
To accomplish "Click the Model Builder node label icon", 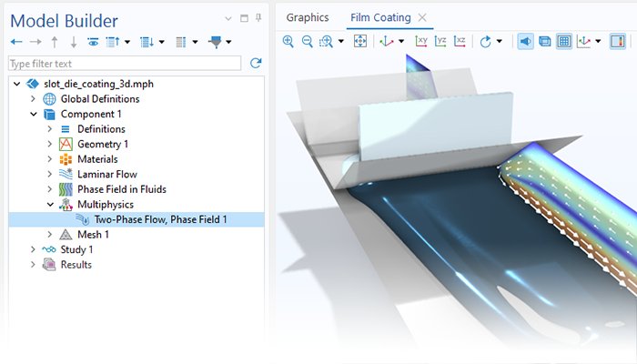I will [181, 42].
